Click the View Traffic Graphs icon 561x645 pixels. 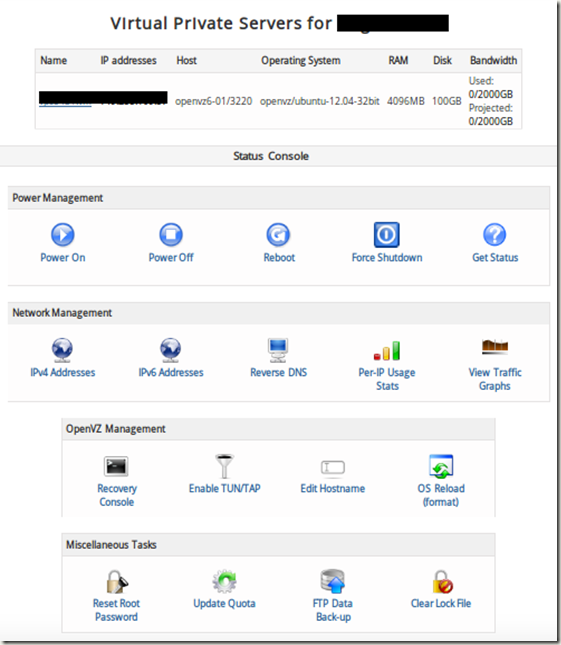click(495, 347)
